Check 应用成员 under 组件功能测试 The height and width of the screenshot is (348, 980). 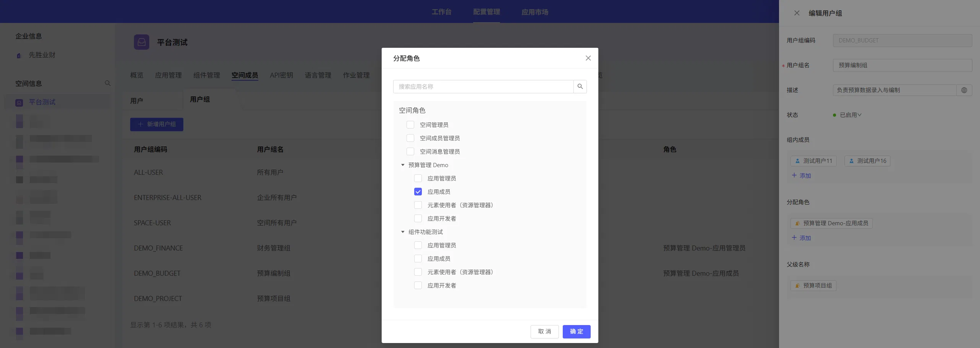418,259
